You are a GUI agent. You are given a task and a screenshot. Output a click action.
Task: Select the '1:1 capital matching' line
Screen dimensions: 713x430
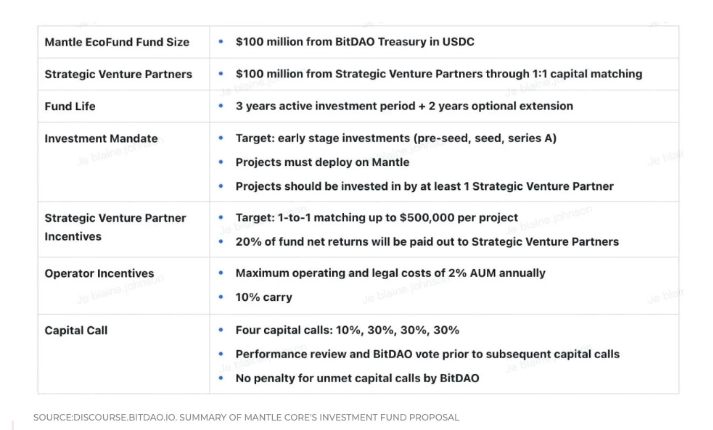(439, 74)
